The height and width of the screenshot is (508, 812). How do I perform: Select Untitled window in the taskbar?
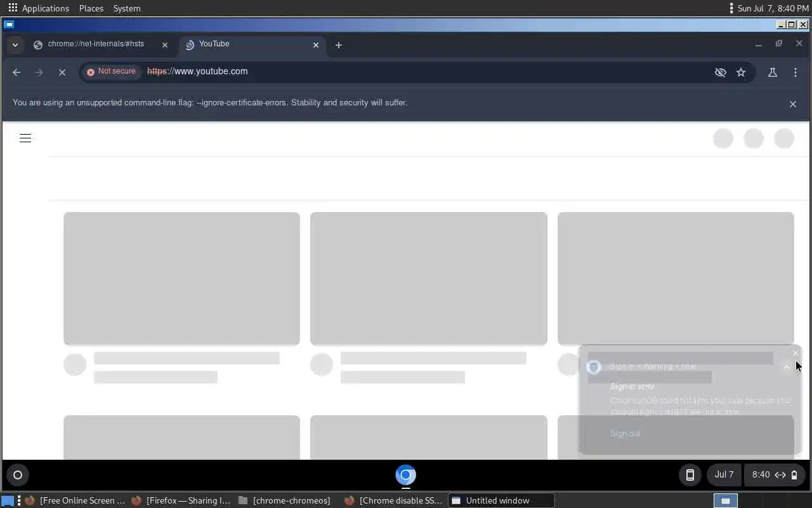pos(501,500)
